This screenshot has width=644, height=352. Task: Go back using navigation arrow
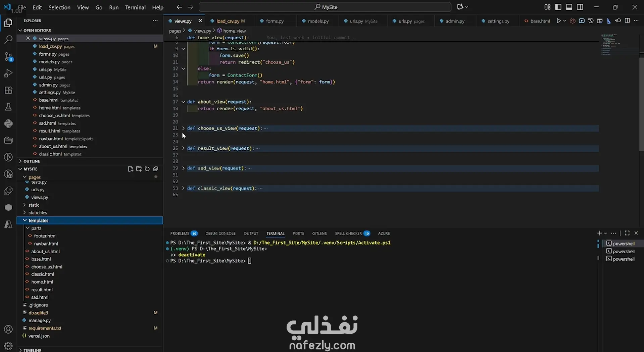point(179,7)
